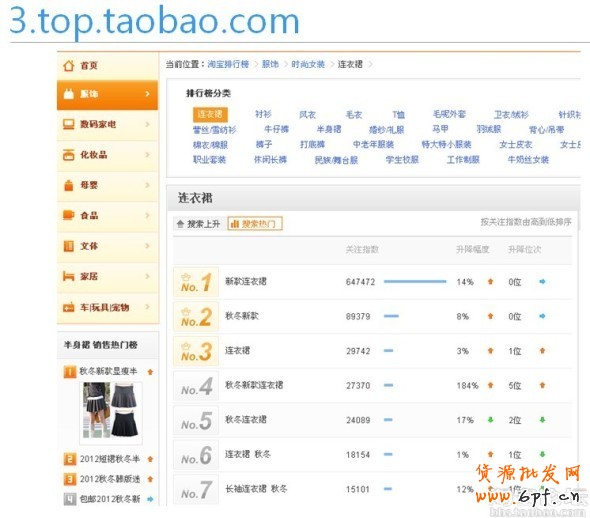The height and width of the screenshot is (518, 590).
Task: Click the blue index bar for 新款连衣裙
Action: [x=415, y=281]
